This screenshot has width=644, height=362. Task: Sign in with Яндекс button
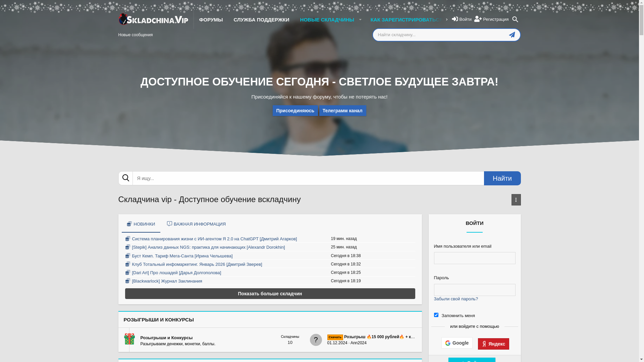coord(493,344)
